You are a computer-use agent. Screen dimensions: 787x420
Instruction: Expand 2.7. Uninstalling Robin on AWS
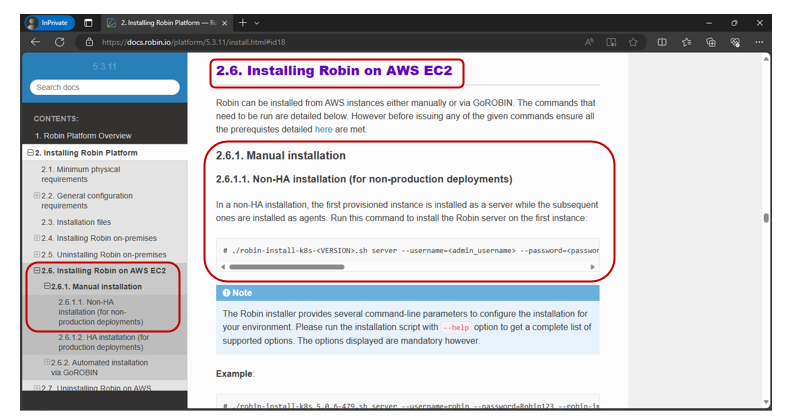pos(37,388)
